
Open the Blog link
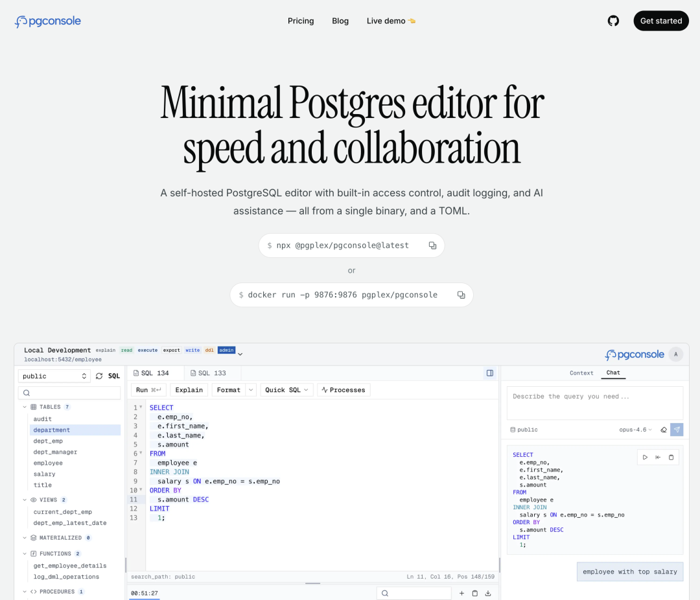340,21
